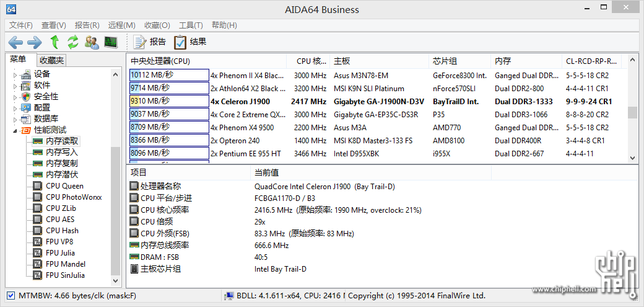This screenshot has height=307, width=644.
Task: Sort by 中央处理器(CPU) column header
Action: click(207, 61)
